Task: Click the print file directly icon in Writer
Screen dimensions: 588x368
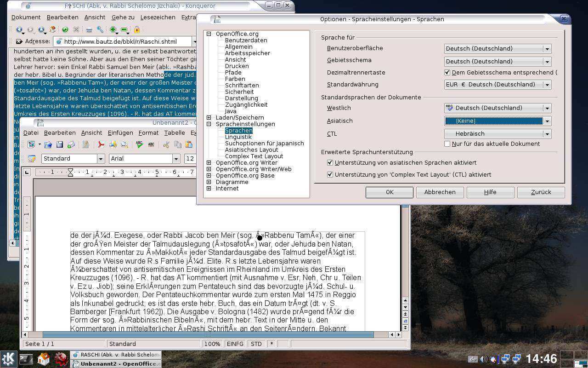Action: [113, 144]
